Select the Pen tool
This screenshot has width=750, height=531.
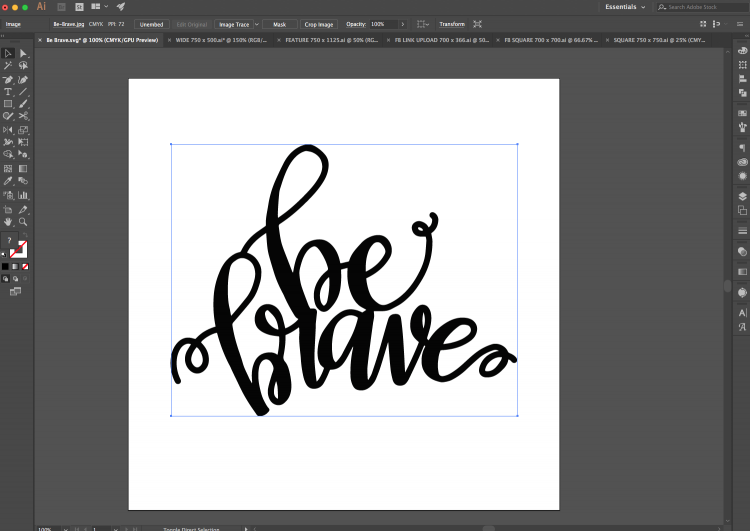[x=8, y=79]
